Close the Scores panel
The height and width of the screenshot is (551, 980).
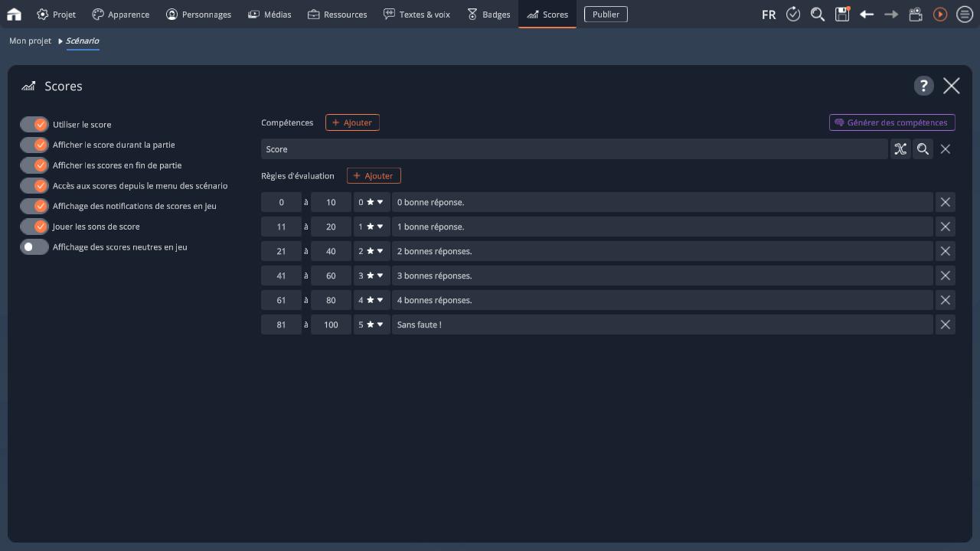(952, 86)
